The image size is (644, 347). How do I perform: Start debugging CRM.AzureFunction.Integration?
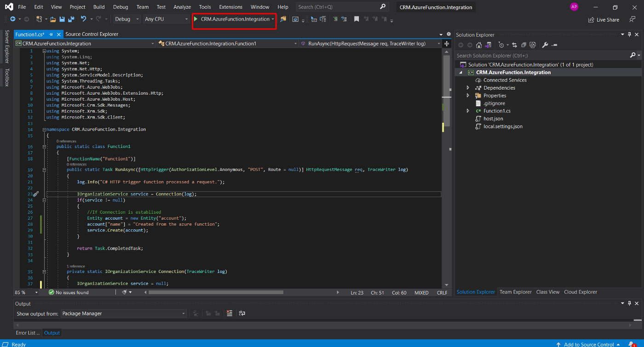coord(231,19)
